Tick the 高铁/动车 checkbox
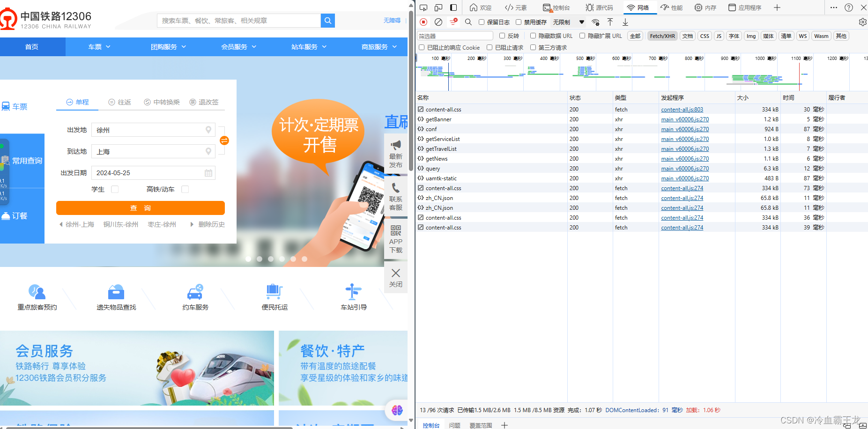Screen dimensions: 868x429 tap(185, 189)
